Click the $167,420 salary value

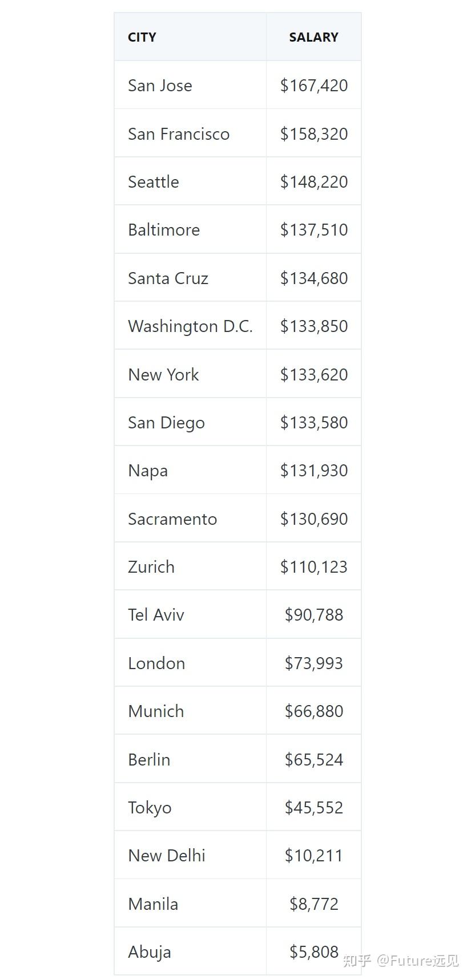click(x=313, y=86)
